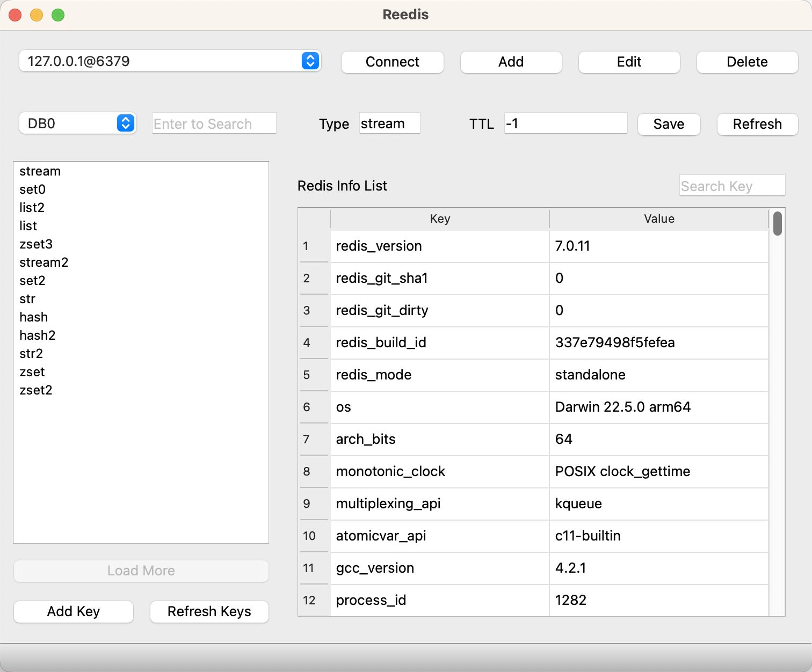Click the redis_version key cell
The width and height of the screenshot is (812, 672).
(x=440, y=246)
